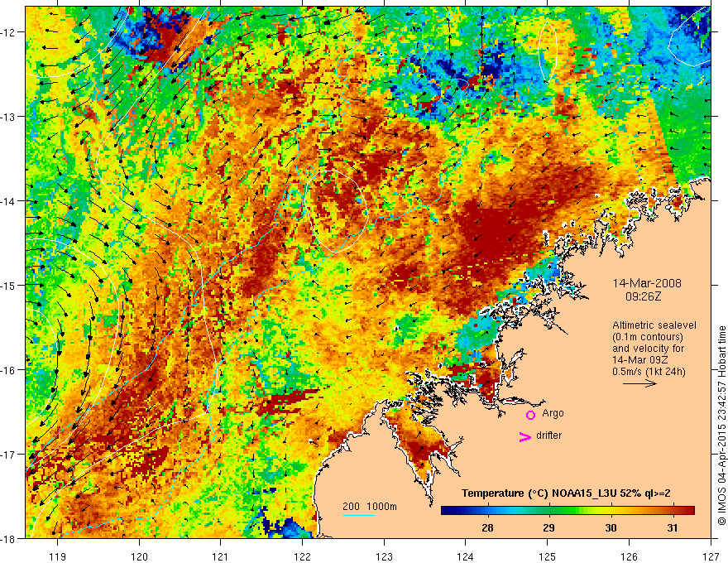Click the '09:26Z' time text
The height and width of the screenshot is (563, 728).
(643, 296)
